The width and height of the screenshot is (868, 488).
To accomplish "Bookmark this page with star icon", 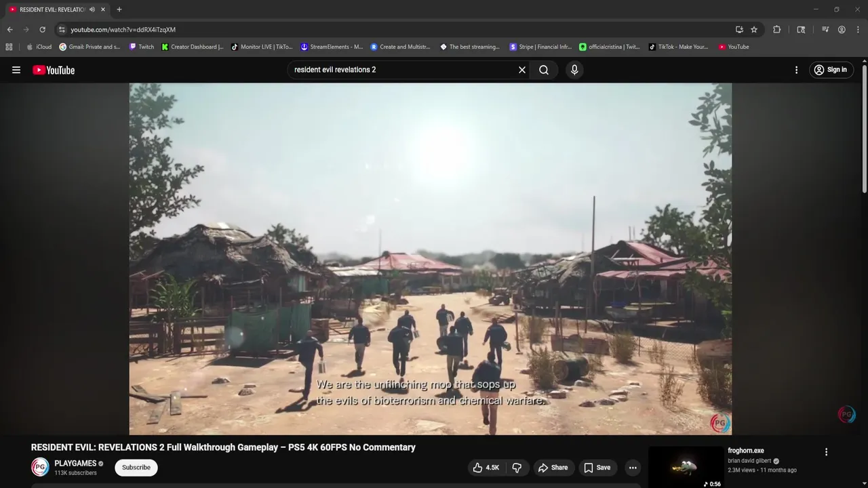I will tap(754, 30).
